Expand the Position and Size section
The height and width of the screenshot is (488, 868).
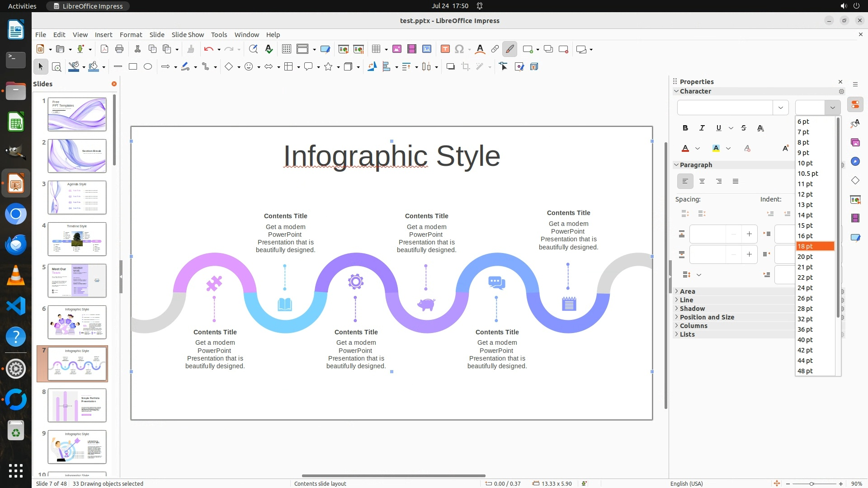click(707, 317)
